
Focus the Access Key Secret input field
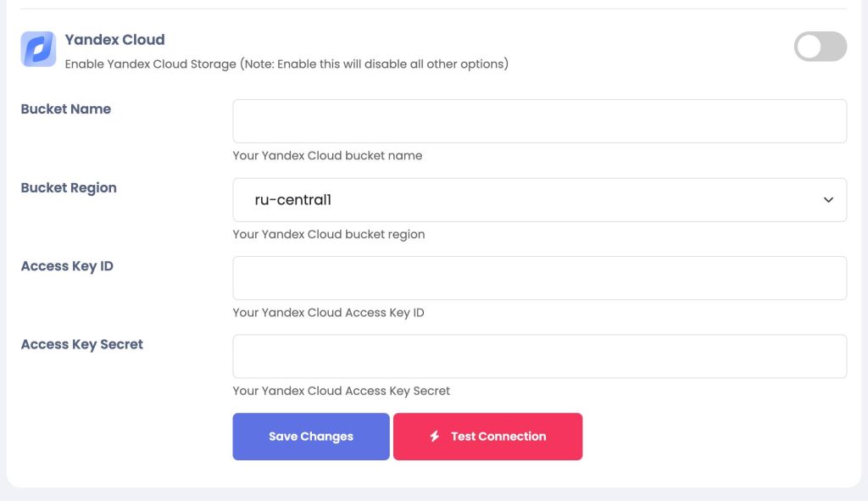539,357
